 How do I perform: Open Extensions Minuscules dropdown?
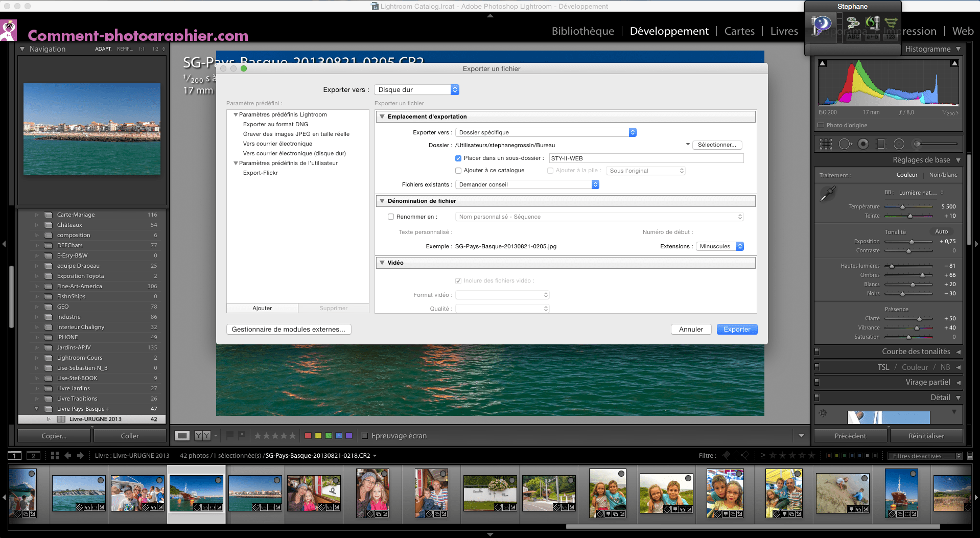[720, 246]
